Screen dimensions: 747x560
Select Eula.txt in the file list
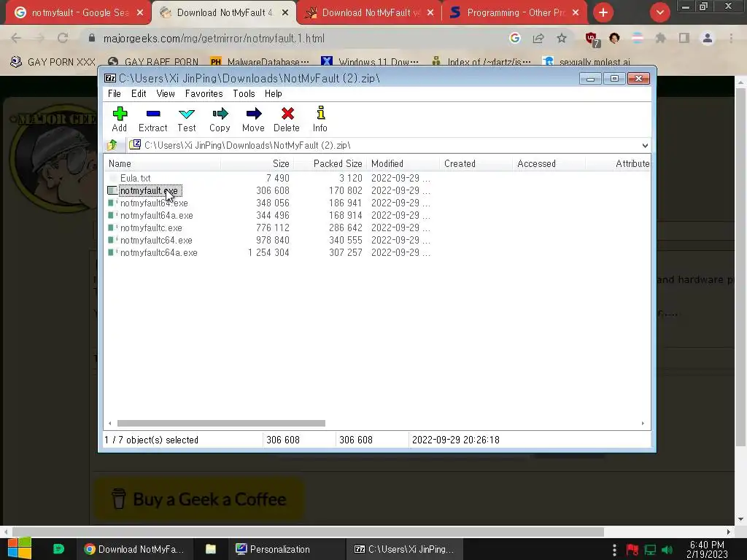[135, 178]
